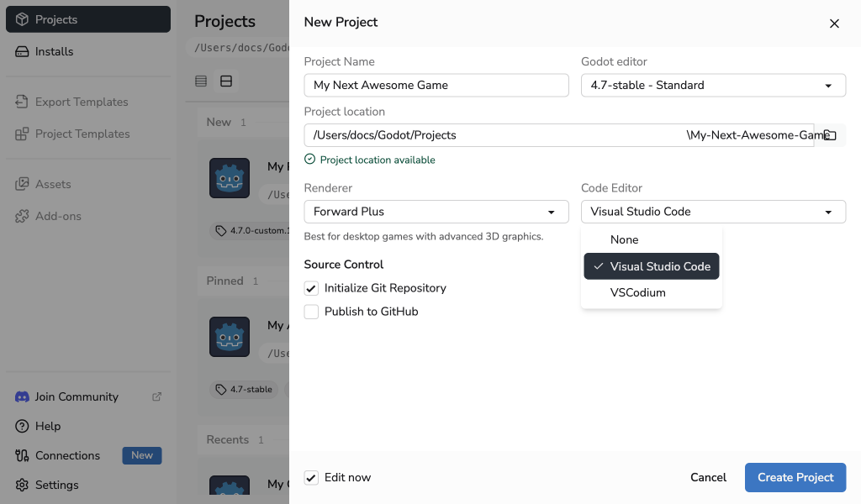The image size is (861, 504).
Task: Click Cancel to dismiss the dialog
Action: pyautogui.click(x=708, y=478)
